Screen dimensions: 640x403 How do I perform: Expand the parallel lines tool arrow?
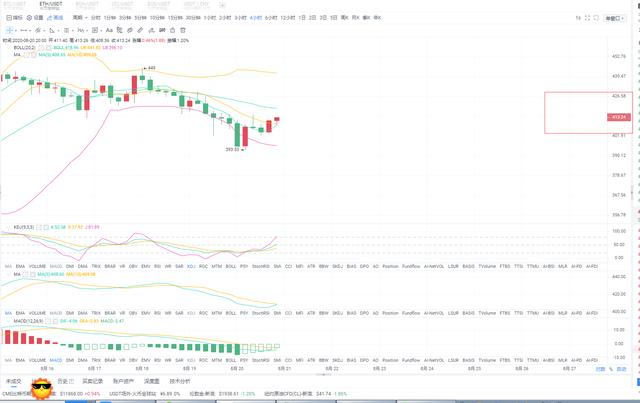coord(73,31)
